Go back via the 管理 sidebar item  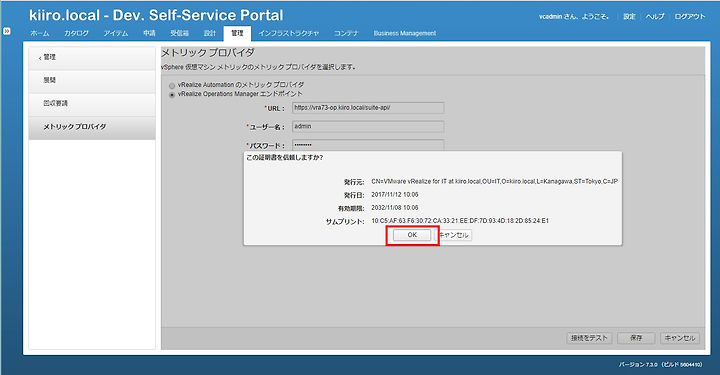92,58
